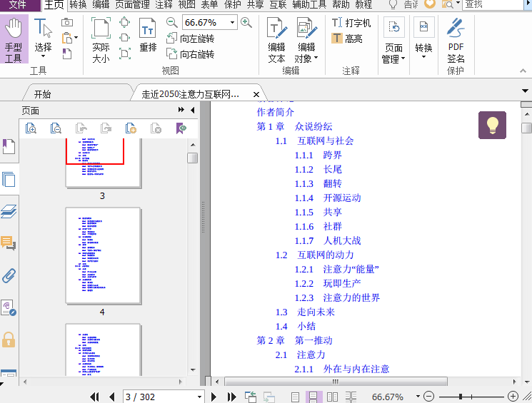The width and height of the screenshot is (532, 403).
Task: Open the Pages thumbnails sidebar icon
Action: click(9, 179)
